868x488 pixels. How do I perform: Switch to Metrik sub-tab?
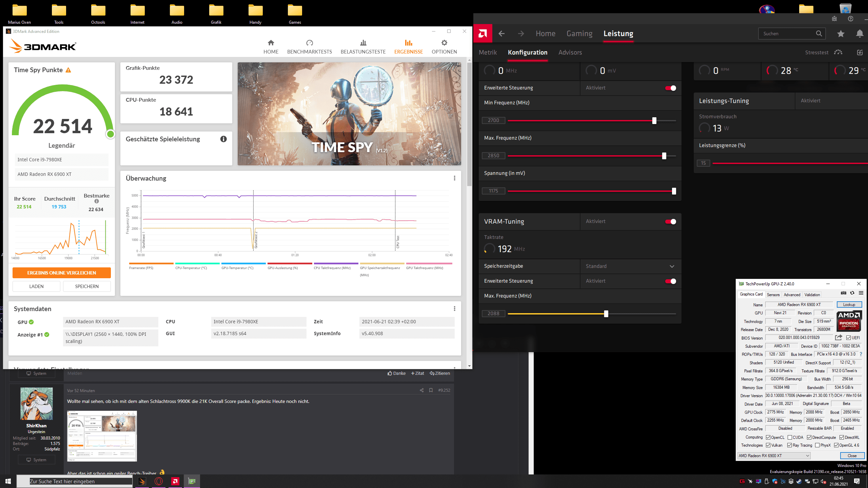[x=488, y=53]
